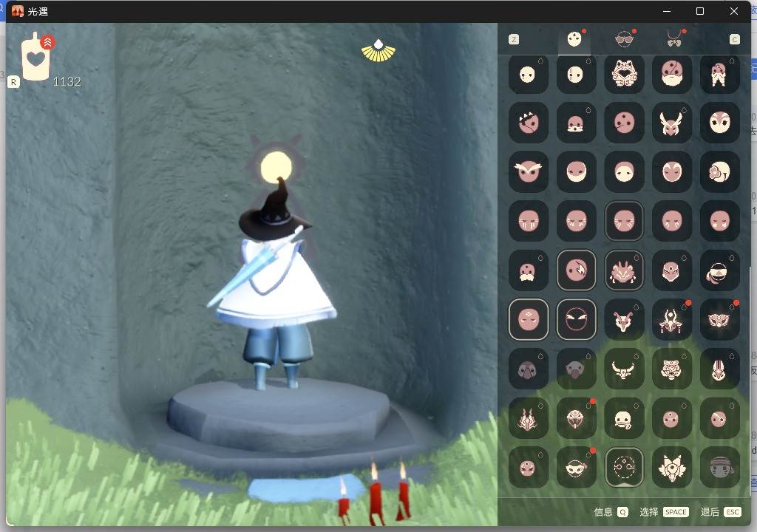
Task: Pick the spiky white fox mask
Action: click(672, 467)
